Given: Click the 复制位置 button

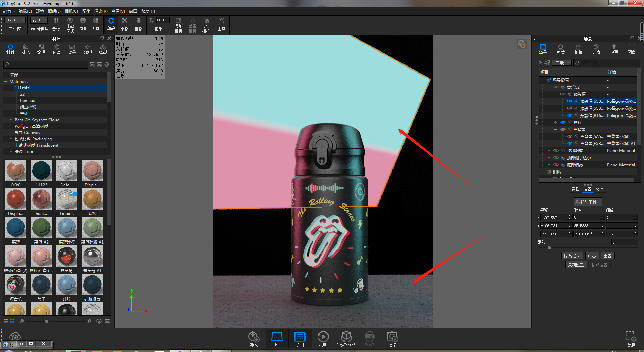Looking at the screenshot, I should [576, 265].
